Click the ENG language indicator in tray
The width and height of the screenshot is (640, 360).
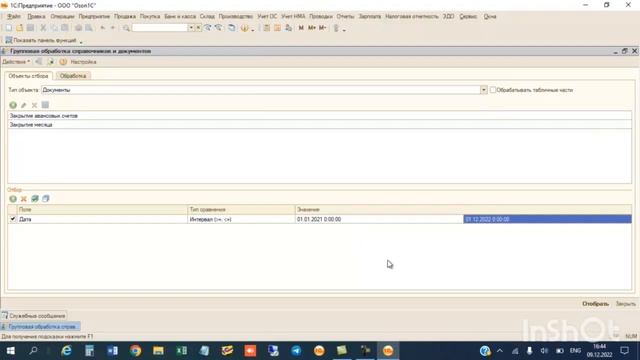tap(575, 351)
